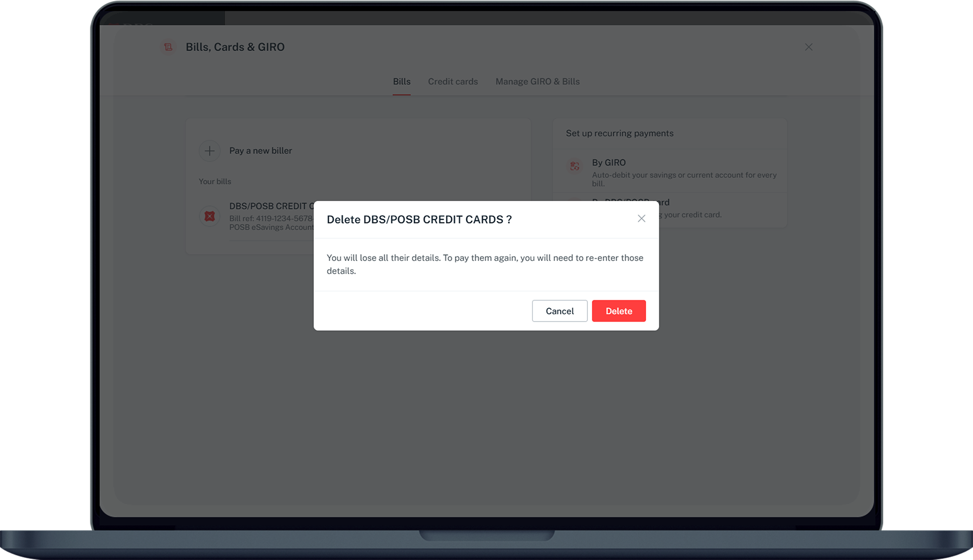Image resolution: width=973 pixels, height=560 pixels.
Task: Select the Pay a new biller label
Action: [260, 151]
